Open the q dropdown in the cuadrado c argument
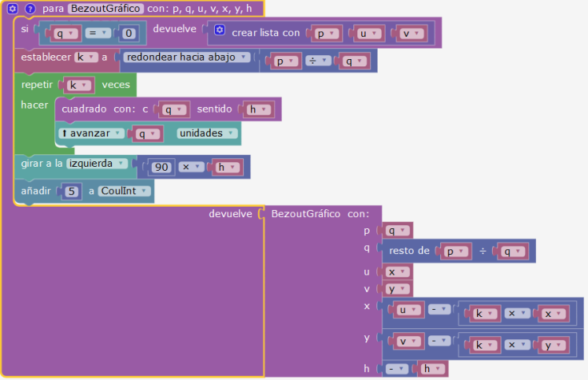The width and height of the screenshot is (588, 380). (176, 110)
